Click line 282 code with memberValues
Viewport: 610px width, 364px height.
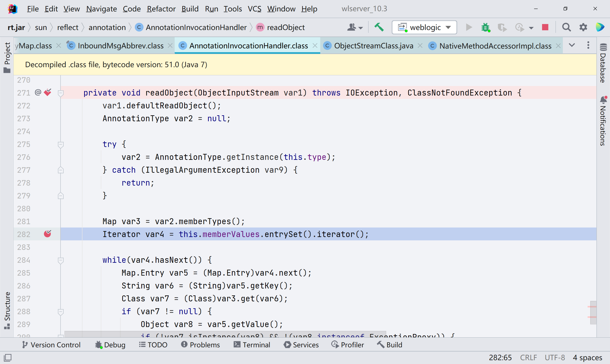235,234
